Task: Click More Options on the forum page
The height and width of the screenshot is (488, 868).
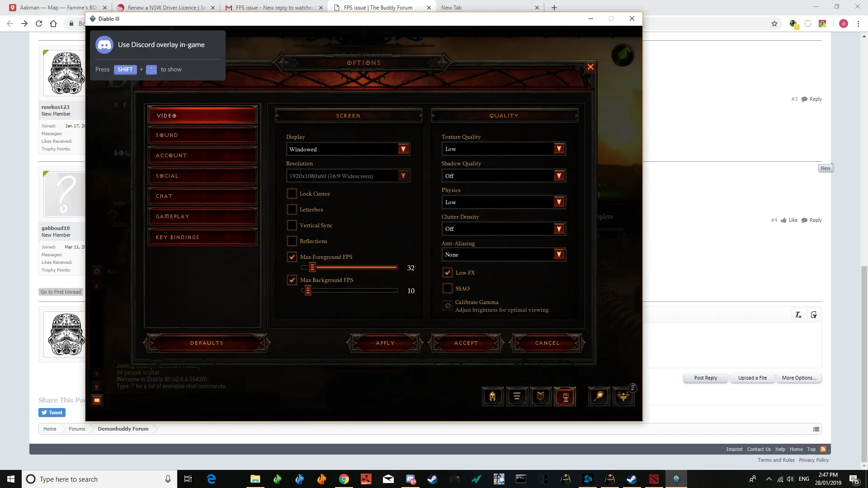Action: (799, 378)
